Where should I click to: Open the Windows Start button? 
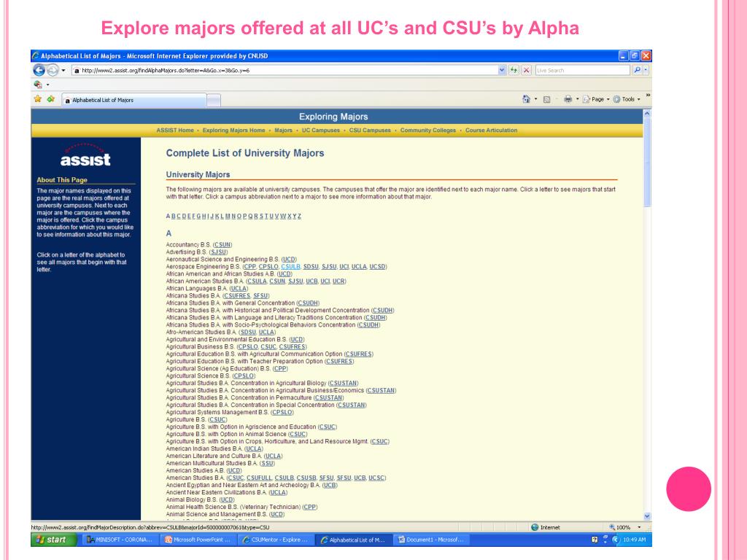point(54,540)
